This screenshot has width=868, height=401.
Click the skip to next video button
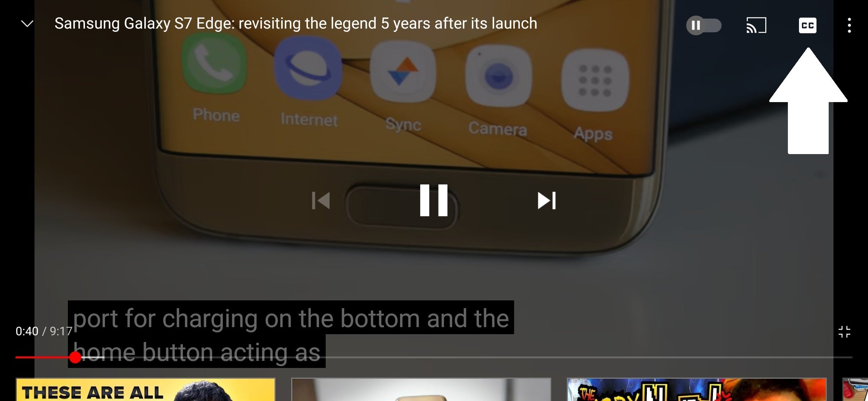546,200
